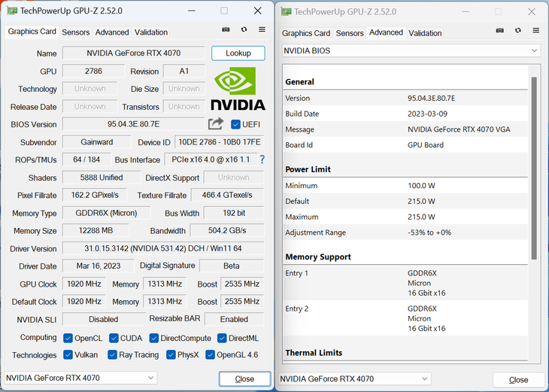Click the Close button in left window

244,379
